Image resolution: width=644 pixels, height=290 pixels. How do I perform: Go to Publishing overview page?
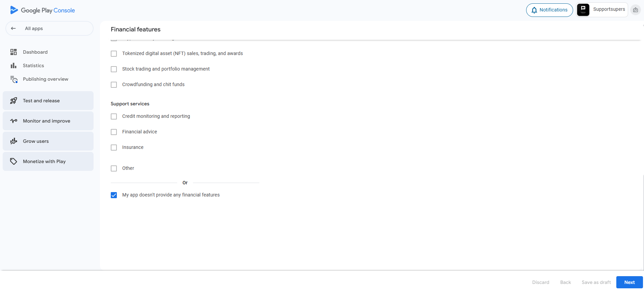click(x=46, y=79)
